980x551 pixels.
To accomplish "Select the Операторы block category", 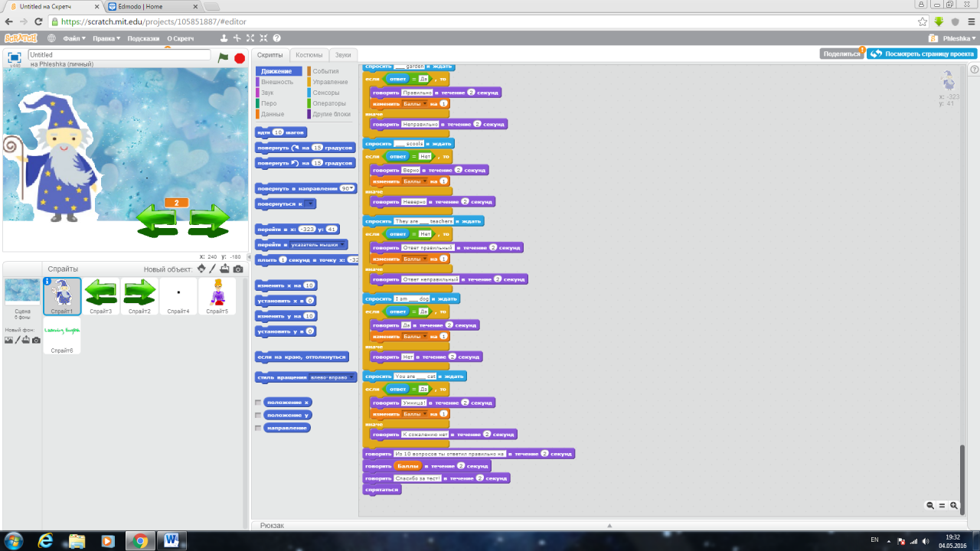I will coord(329,103).
